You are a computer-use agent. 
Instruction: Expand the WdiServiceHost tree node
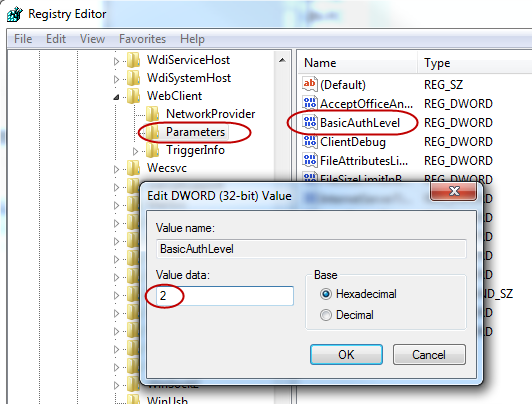click(116, 61)
